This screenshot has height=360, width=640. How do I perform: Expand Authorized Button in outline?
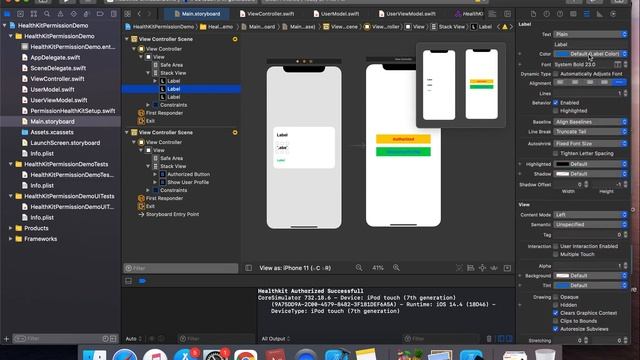pyautogui.click(x=155, y=174)
